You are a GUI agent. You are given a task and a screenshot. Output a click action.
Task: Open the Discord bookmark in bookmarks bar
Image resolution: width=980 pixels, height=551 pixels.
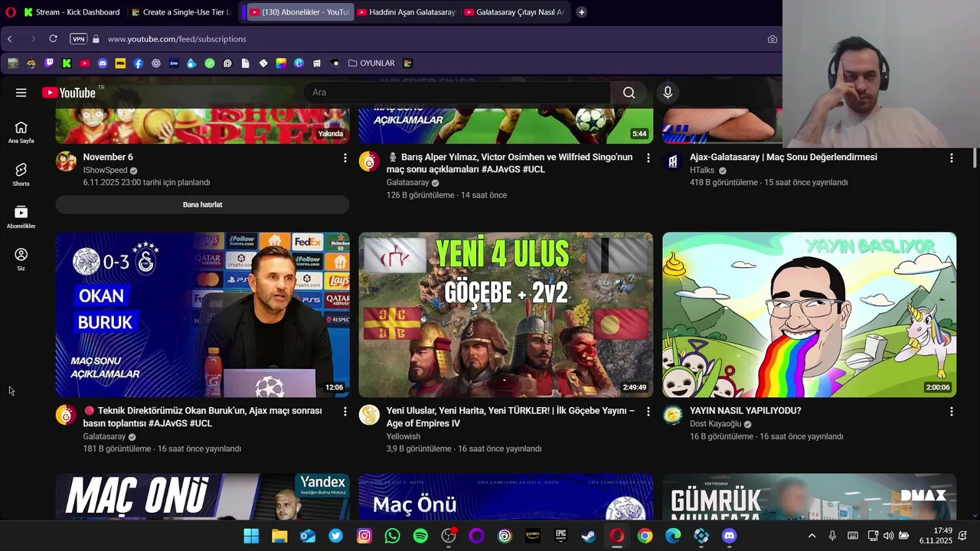point(103,64)
